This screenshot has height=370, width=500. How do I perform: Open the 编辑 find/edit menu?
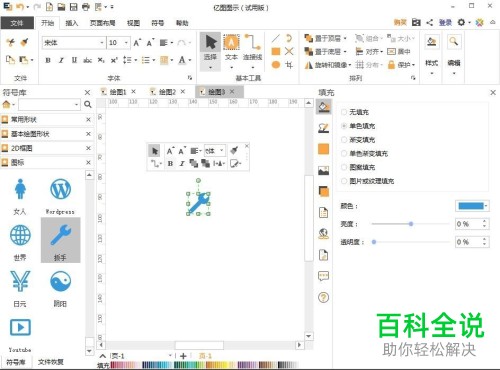tap(453, 54)
